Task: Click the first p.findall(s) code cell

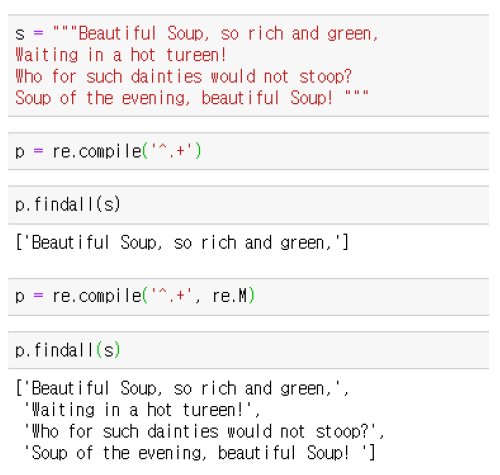Action: click(248, 205)
